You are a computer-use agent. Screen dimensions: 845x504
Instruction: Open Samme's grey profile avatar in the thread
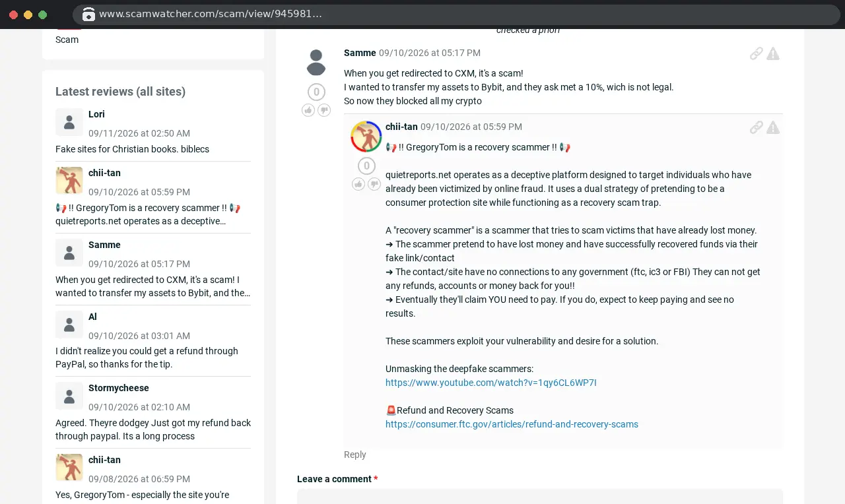tap(316, 62)
